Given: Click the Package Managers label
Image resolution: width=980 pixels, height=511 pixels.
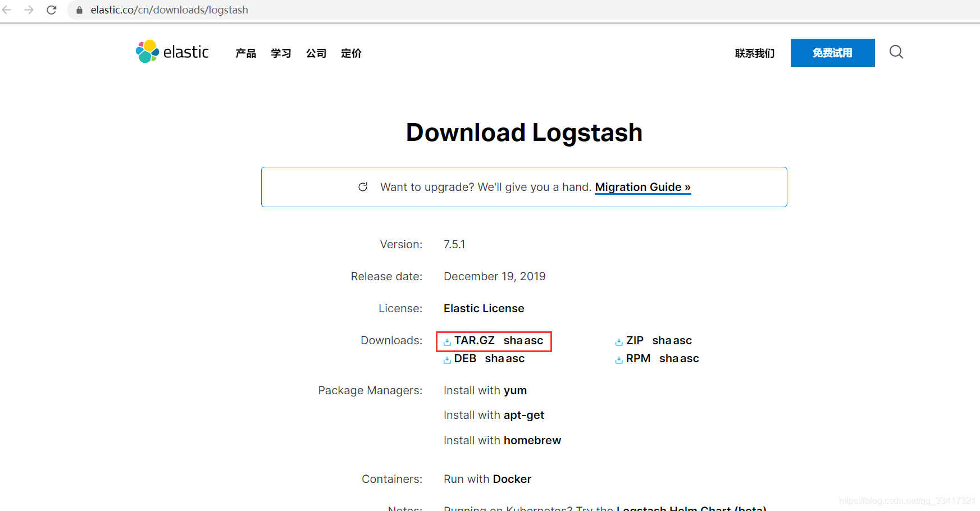Looking at the screenshot, I should [x=370, y=390].
